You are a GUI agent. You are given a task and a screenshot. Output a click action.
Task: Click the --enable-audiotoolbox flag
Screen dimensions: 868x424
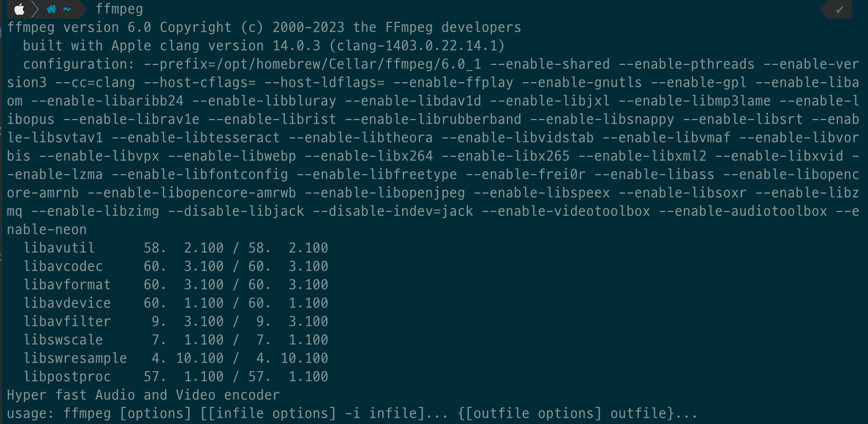coord(743,211)
